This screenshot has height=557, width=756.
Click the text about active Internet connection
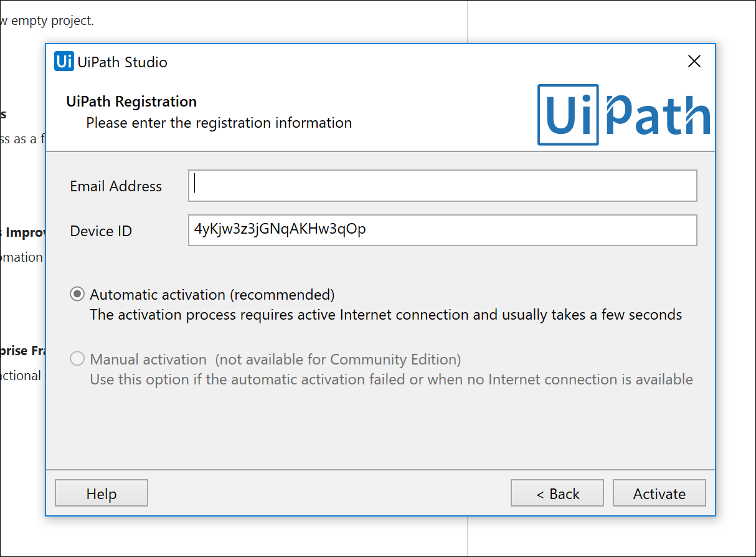[x=386, y=315]
